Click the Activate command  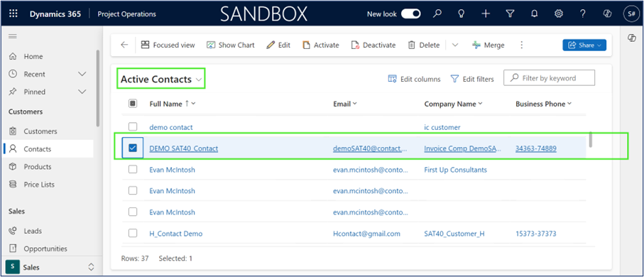[321, 45]
